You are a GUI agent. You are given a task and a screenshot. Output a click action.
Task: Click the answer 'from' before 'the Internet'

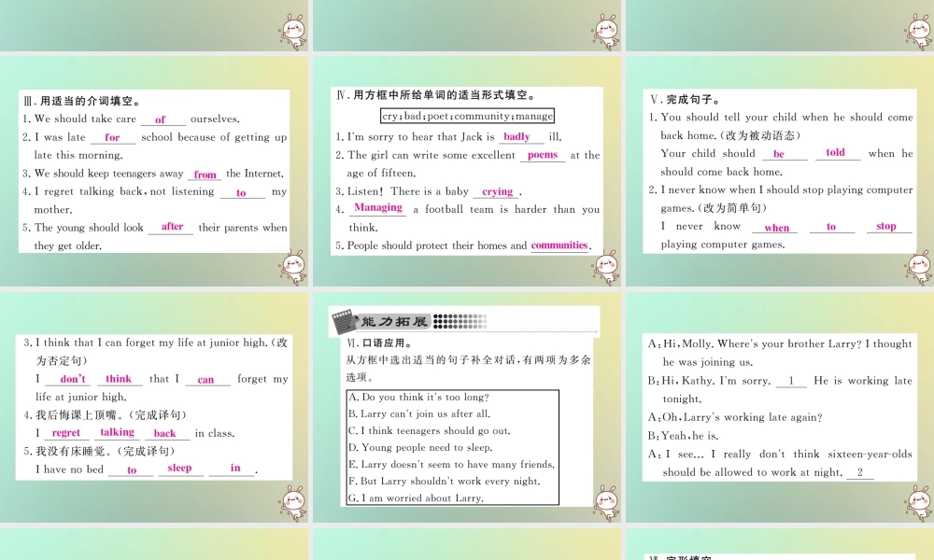[x=205, y=175]
